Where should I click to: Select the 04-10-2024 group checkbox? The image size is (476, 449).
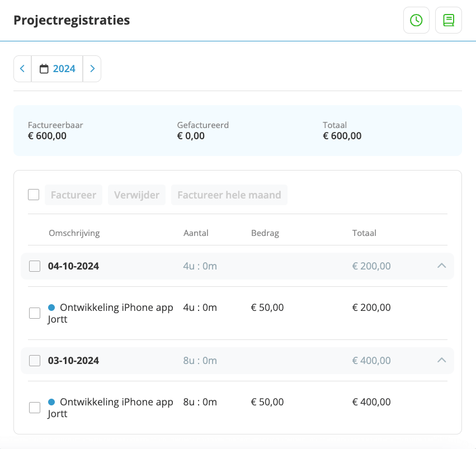click(x=35, y=266)
